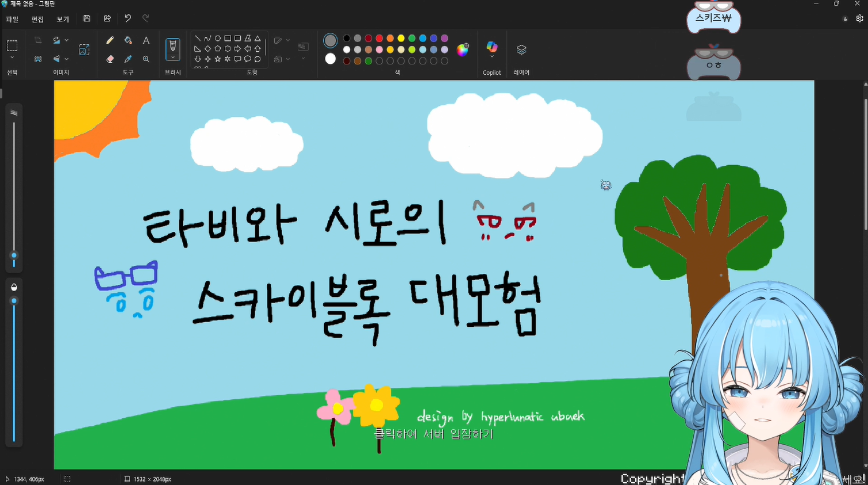
Task: Expand the Copilot dropdown menu
Action: pos(492,57)
